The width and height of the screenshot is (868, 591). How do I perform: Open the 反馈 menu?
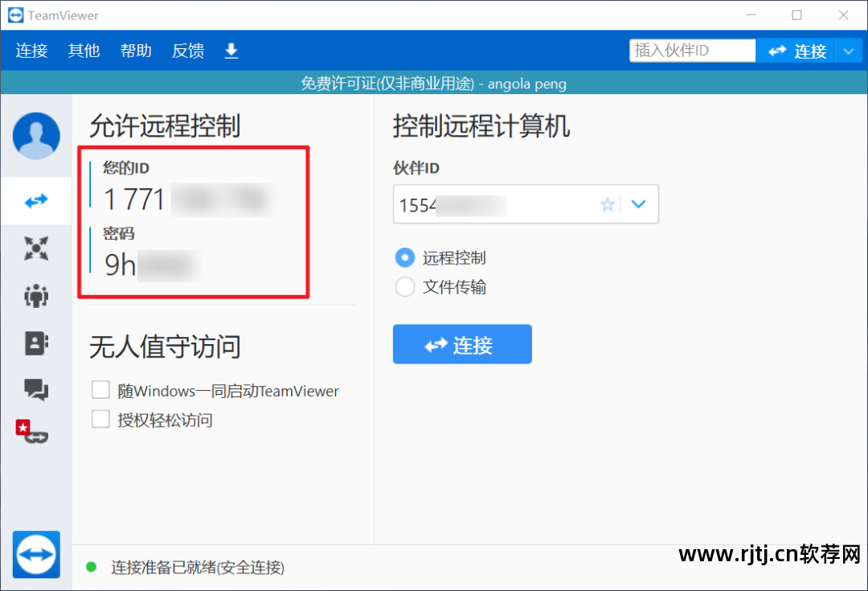188,51
